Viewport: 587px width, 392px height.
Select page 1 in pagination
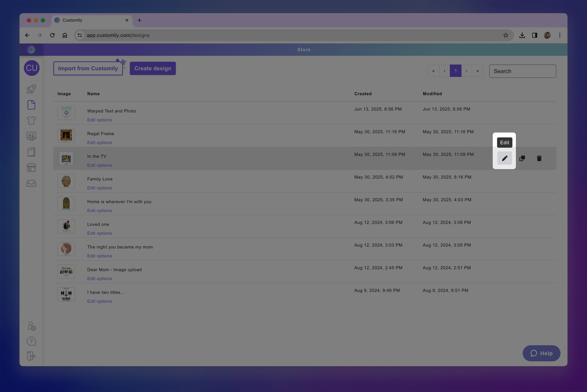tap(455, 71)
